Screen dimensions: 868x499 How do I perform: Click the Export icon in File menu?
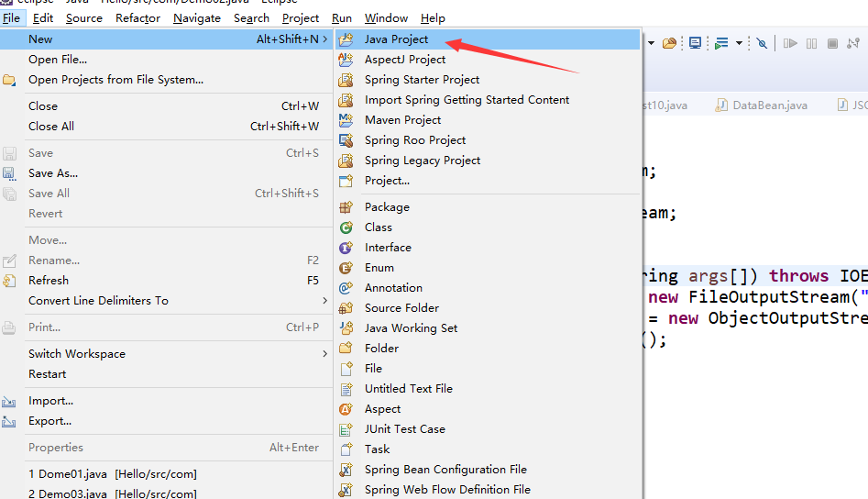click(x=9, y=422)
